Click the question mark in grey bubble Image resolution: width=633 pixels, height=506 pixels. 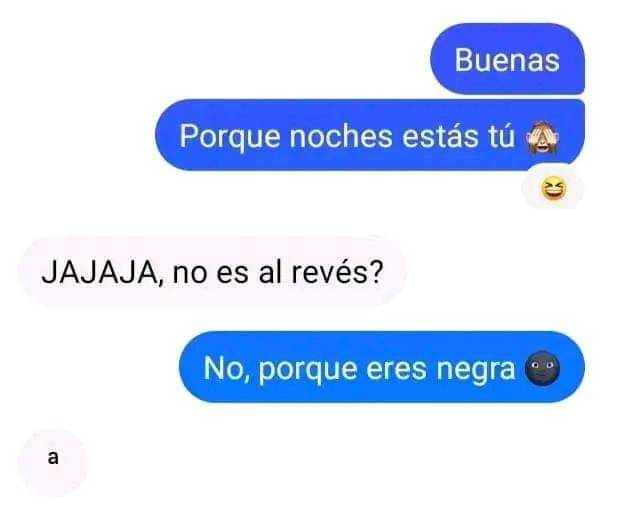[376, 272]
